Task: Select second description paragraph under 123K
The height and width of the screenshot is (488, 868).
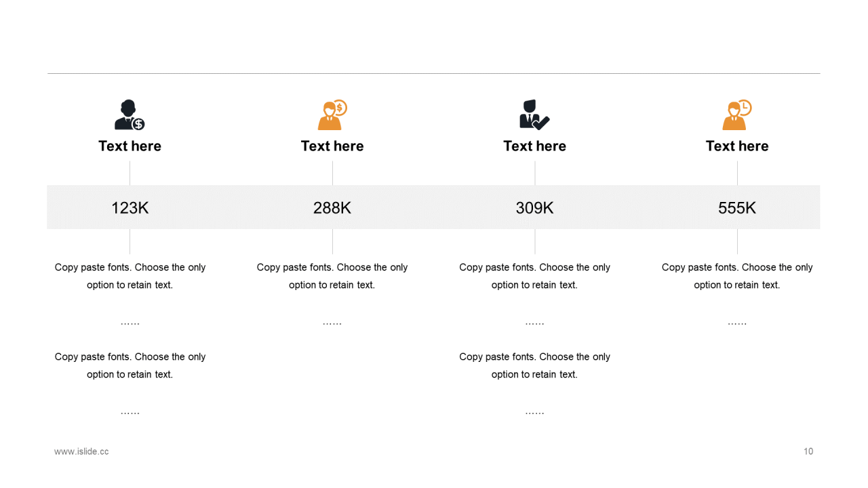Action: [x=130, y=365]
